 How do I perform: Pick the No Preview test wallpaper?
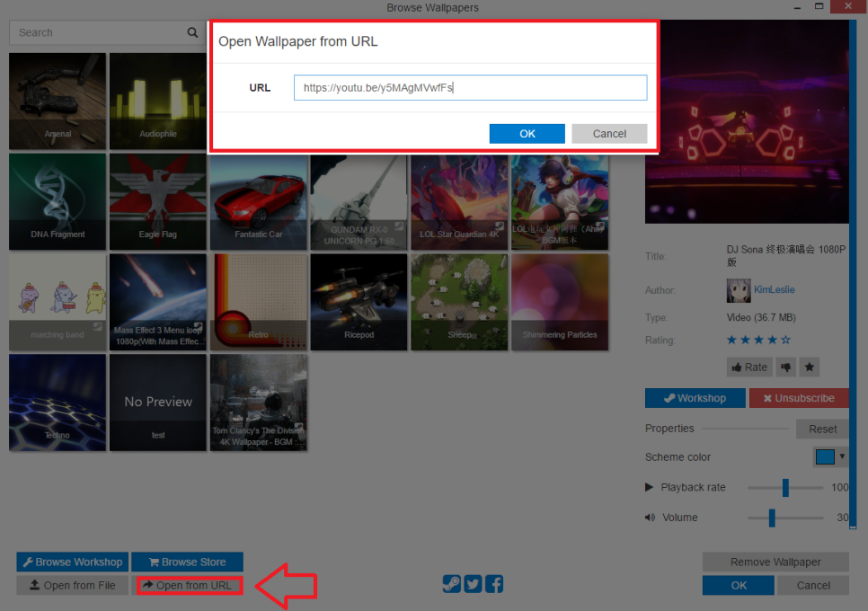pyautogui.click(x=158, y=403)
